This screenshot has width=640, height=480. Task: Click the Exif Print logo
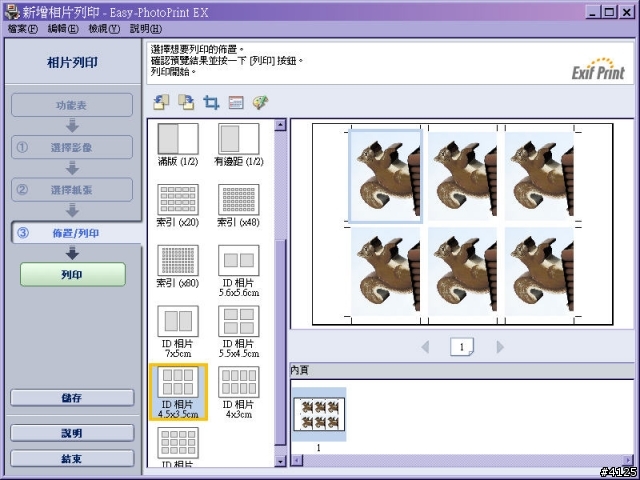598,69
